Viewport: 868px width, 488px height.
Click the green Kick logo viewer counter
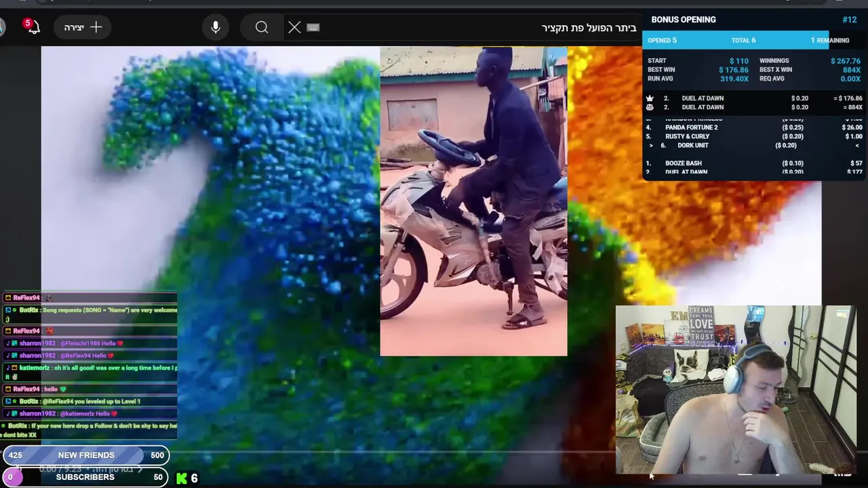pos(187,478)
